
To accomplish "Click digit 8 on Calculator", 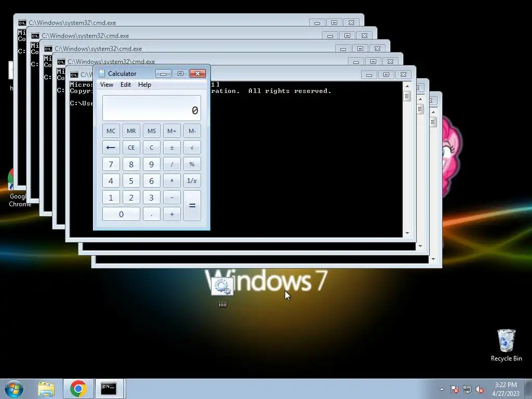I will tap(131, 164).
